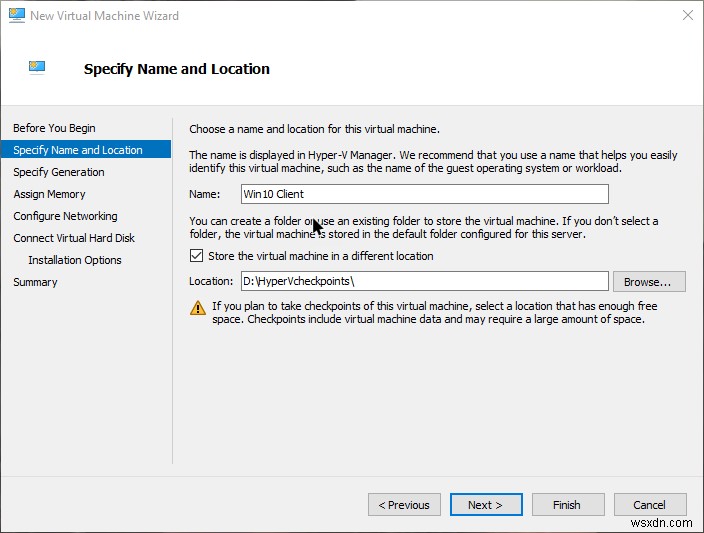The width and height of the screenshot is (704, 533).
Task: Click the New Virtual Machine Wizard title text
Action: click(105, 16)
